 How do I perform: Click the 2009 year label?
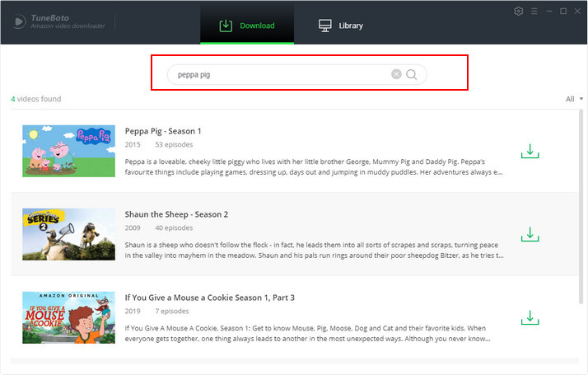point(133,227)
